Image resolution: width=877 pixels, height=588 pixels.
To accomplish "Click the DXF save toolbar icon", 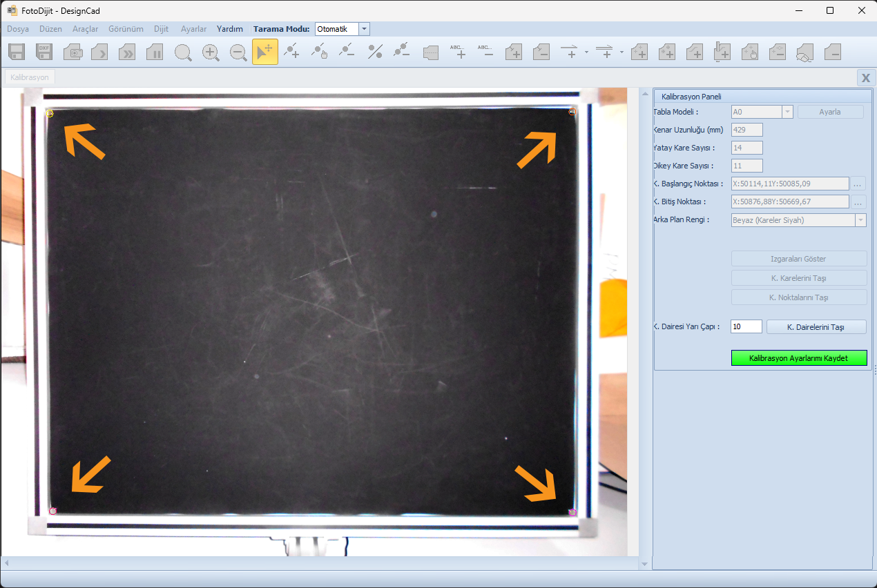I will [44, 52].
